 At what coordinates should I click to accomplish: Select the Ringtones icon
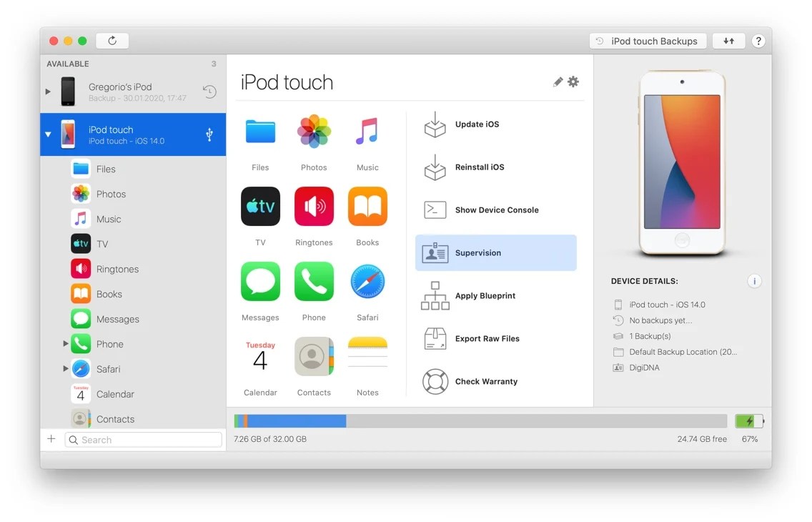point(314,207)
